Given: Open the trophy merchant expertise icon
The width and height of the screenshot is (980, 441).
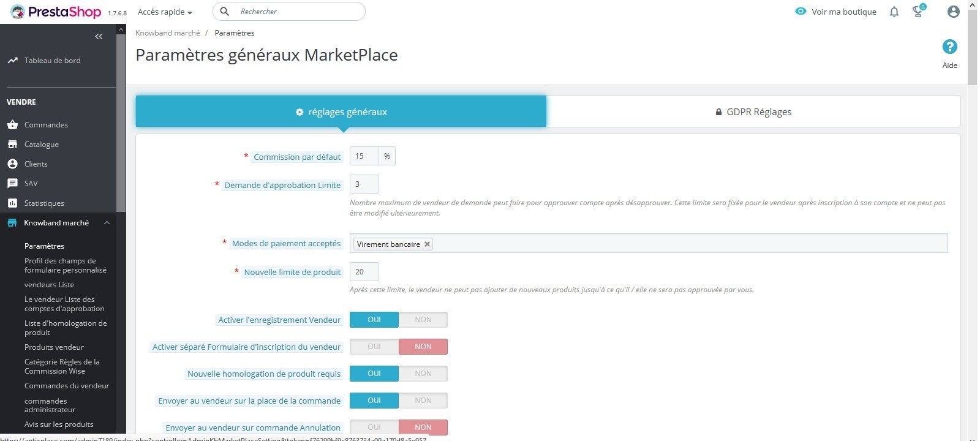Looking at the screenshot, I should (x=918, y=12).
